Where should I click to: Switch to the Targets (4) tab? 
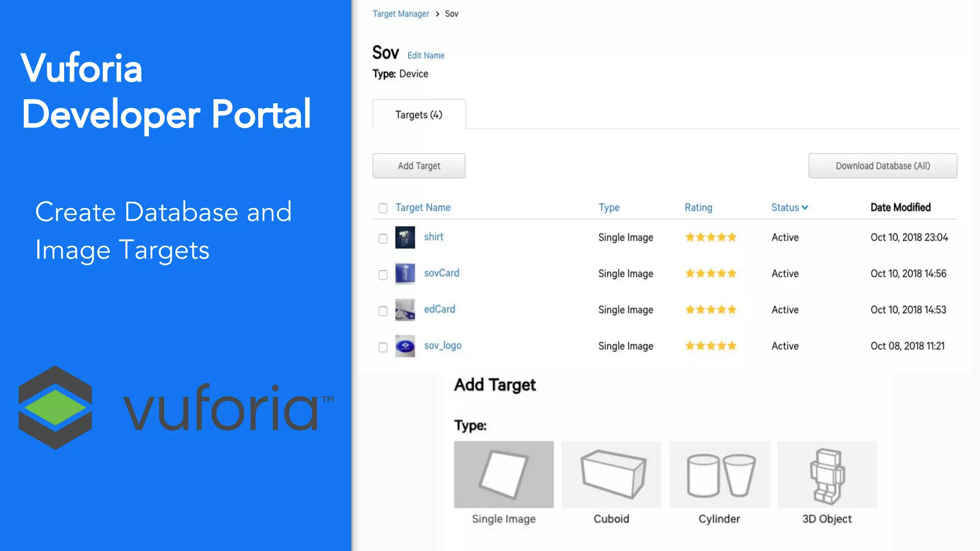click(419, 114)
